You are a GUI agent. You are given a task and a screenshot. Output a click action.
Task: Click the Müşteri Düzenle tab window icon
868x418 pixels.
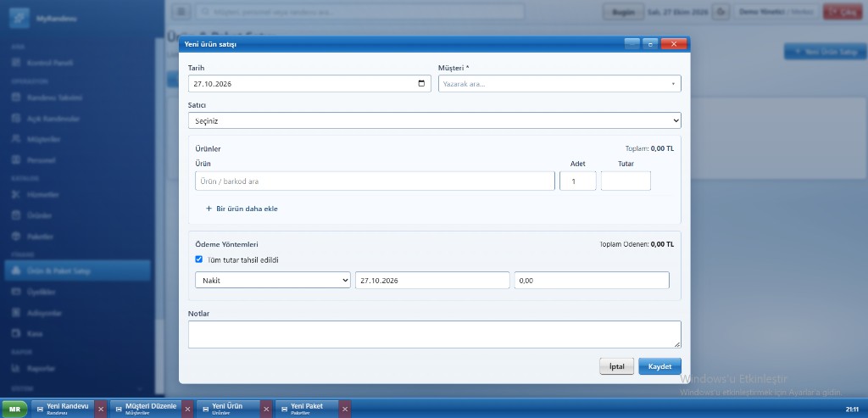(x=119, y=410)
